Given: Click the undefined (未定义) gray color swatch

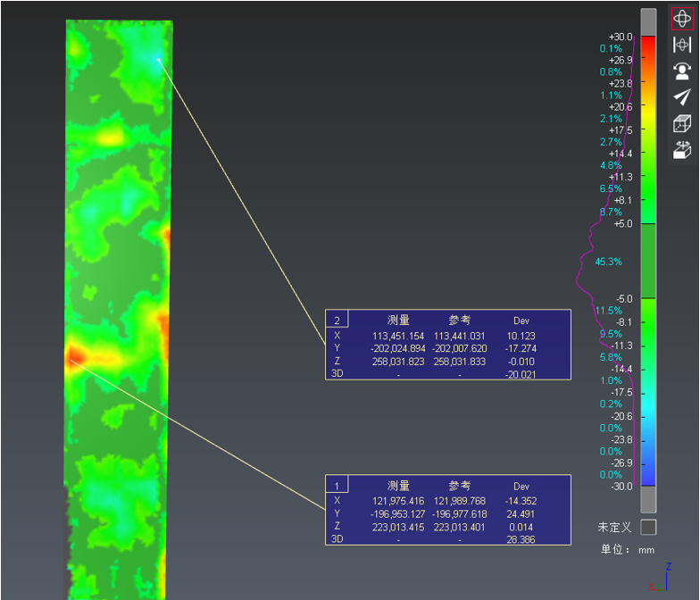Looking at the screenshot, I should coord(648,527).
